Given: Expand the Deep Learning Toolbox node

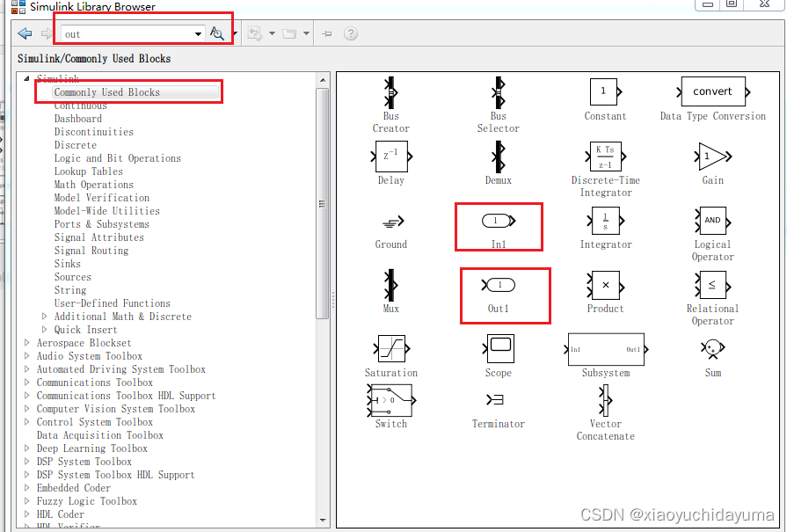Looking at the screenshot, I should (26, 448).
